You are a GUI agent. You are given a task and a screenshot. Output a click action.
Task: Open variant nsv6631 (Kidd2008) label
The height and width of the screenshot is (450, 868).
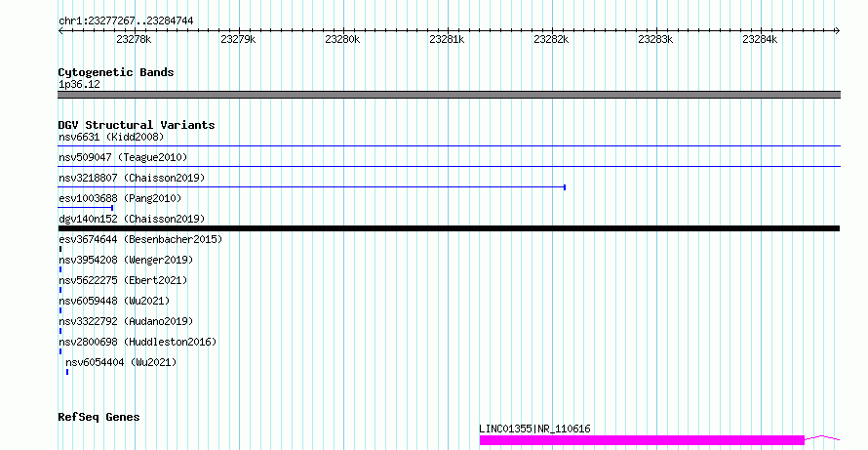coord(111,137)
